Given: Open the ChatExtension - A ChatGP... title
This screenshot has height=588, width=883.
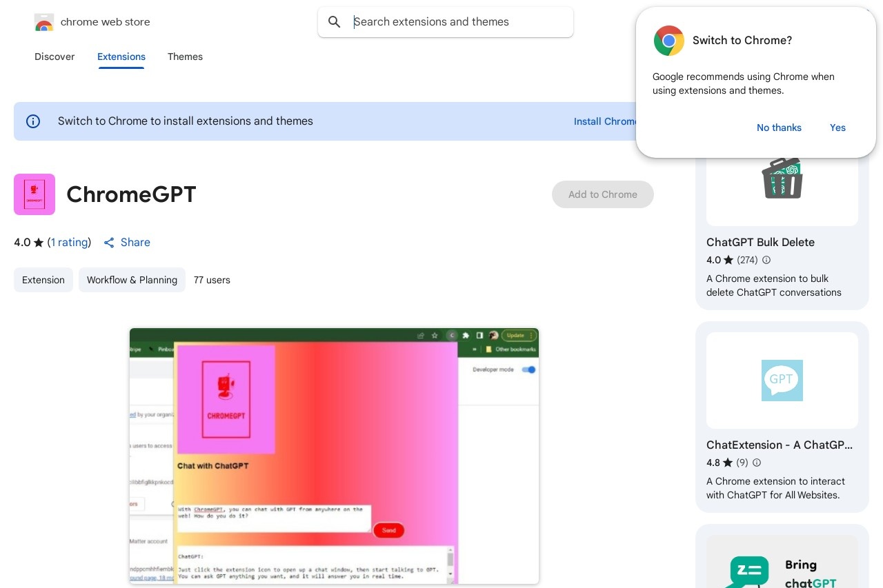Looking at the screenshot, I should click(780, 445).
